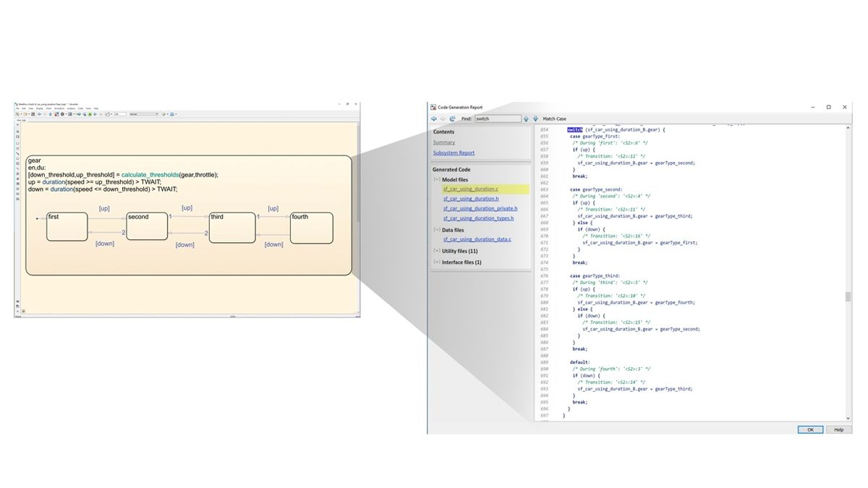Create a new model with the New icon
The width and height of the screenshot is (868, 488).
tap(18, 114)
